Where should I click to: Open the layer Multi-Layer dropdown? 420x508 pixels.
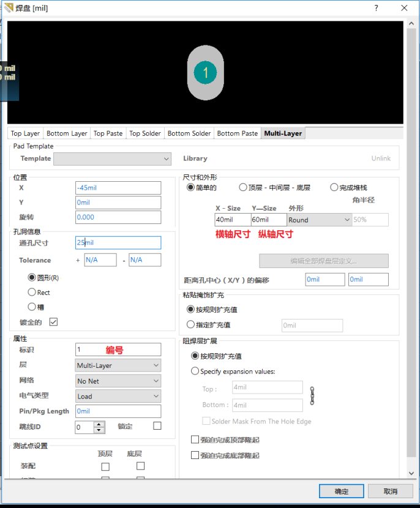click(118, 365)
